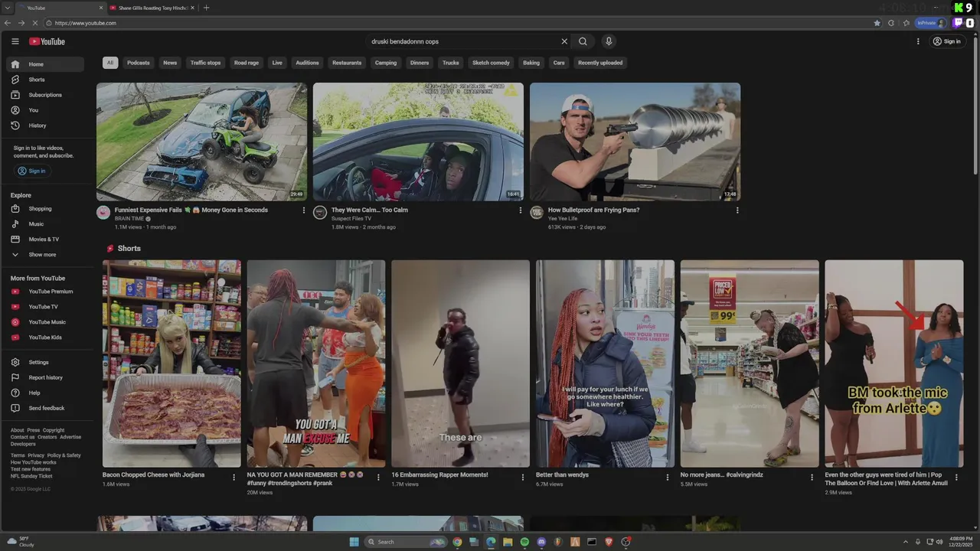Select the Road rage filter chip
Viewport: 980px width, 551px height.
tap(247, 63)
